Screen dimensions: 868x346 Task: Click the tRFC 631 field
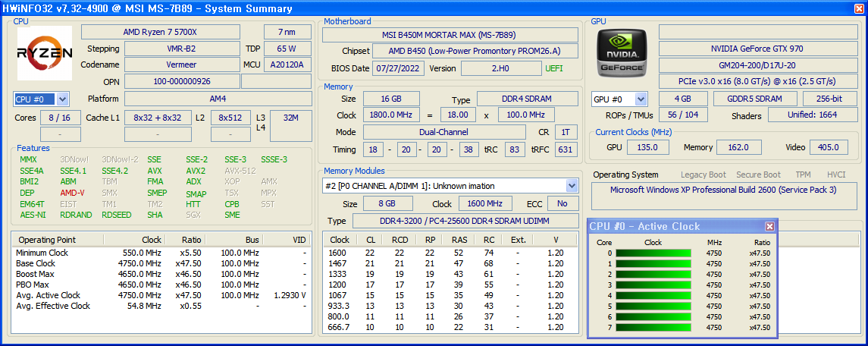[565, 149]
